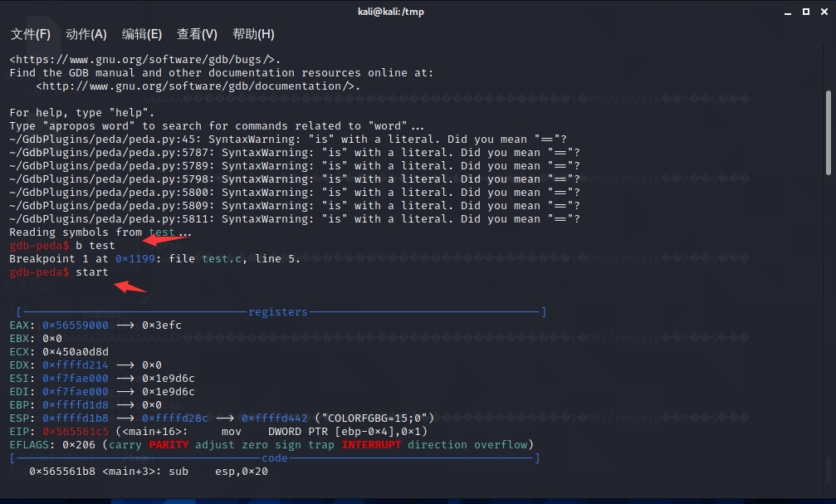836x504 pixels.
Task: Open the 编辑(E) menu
Action: point(142,34)
